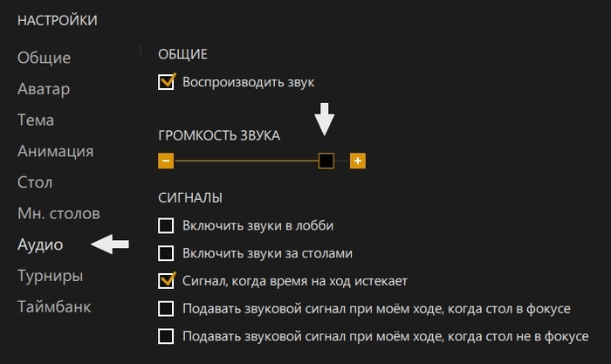The image size is (611, 364).
Task: Click the volume slider track left portion
Action: click(236, 161)
